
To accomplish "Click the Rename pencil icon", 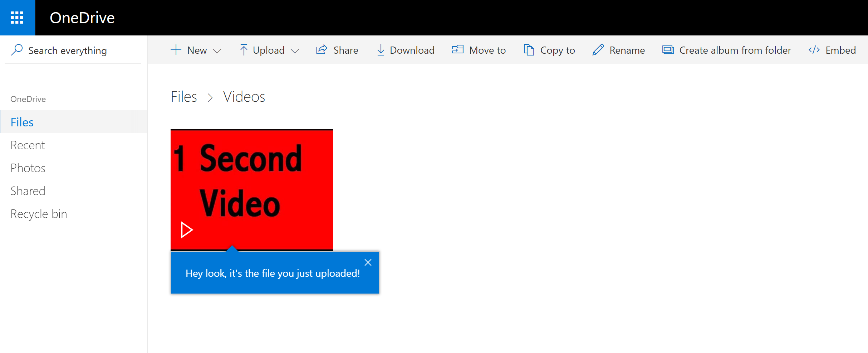I will (598, 50).
